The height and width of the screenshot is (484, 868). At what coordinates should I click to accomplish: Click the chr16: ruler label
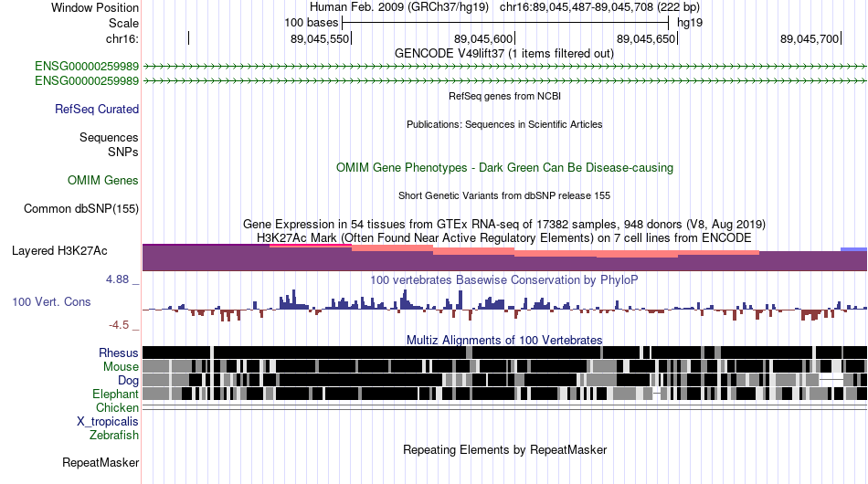[122, 38]
